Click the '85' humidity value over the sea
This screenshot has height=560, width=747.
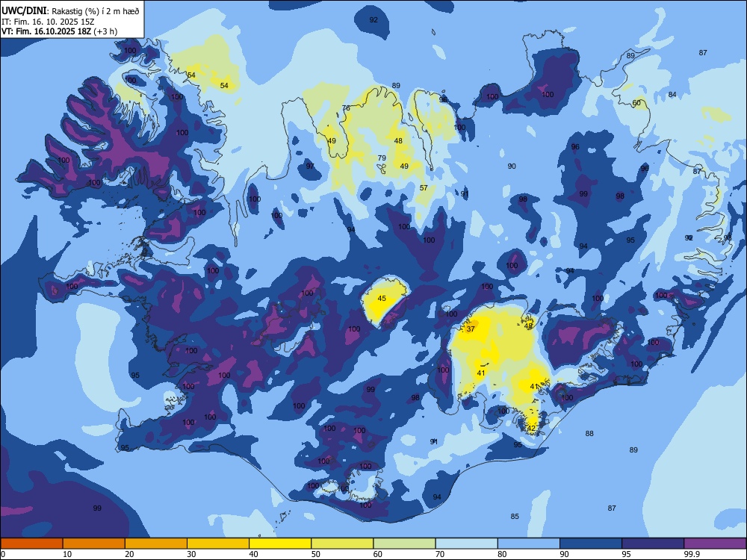point(515,517)
